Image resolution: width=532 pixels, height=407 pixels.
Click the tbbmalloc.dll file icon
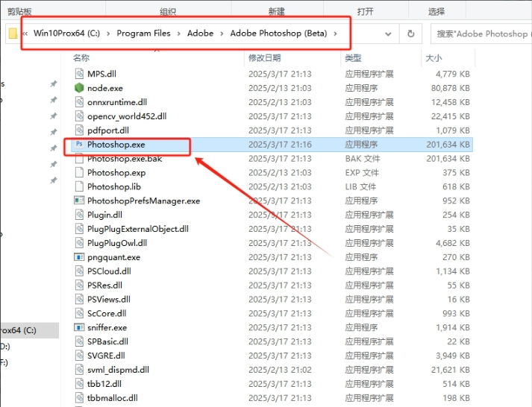79,398
